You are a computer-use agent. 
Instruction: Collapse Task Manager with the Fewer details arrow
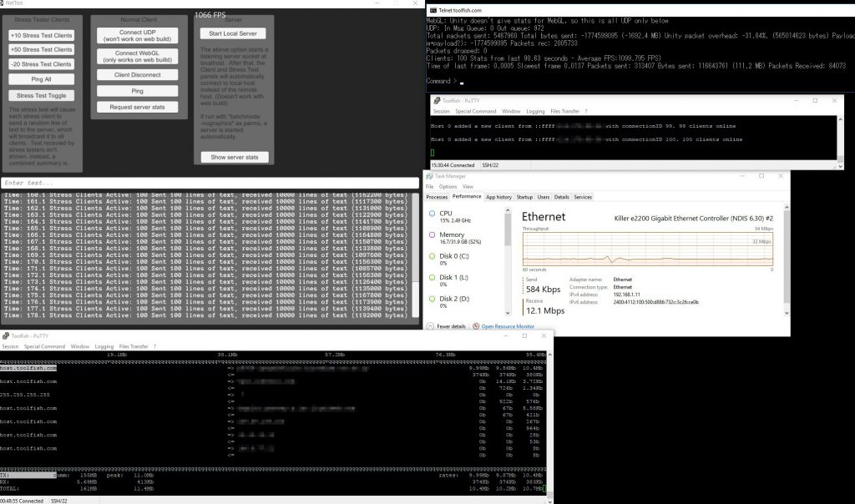[x=430, y=326]
